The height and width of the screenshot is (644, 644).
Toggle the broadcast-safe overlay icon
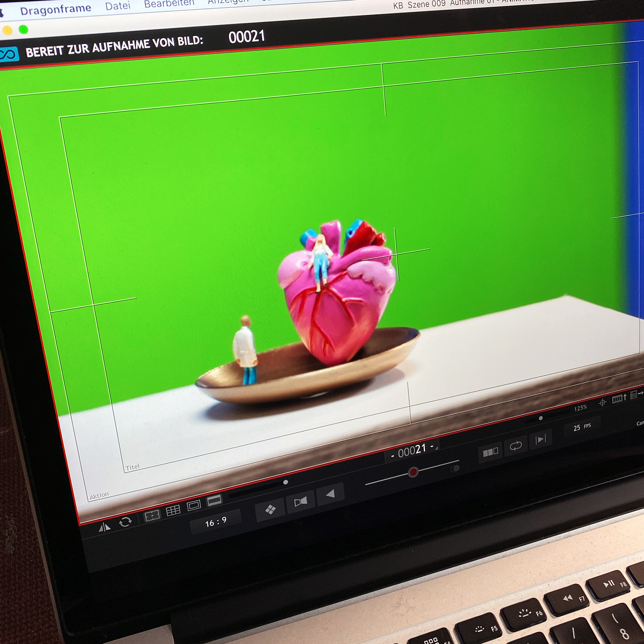pyautogui.click(x=152, y=516)
